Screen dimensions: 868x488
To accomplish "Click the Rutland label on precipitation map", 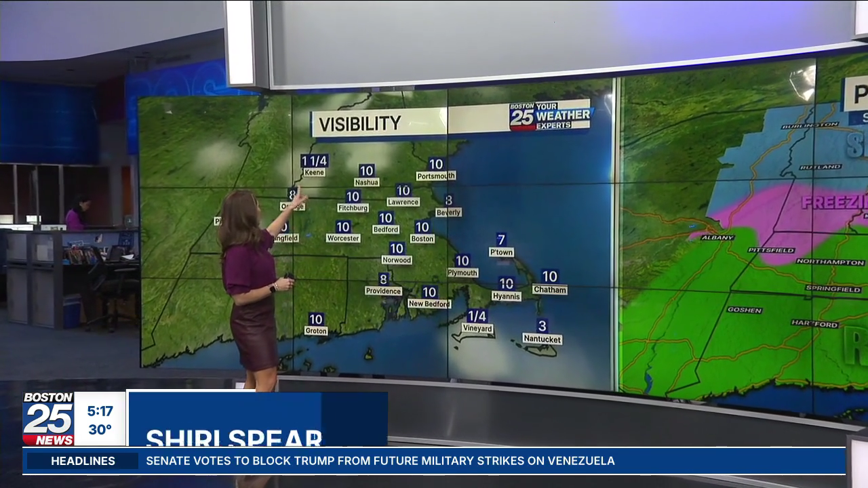I will tap(820, 167).
